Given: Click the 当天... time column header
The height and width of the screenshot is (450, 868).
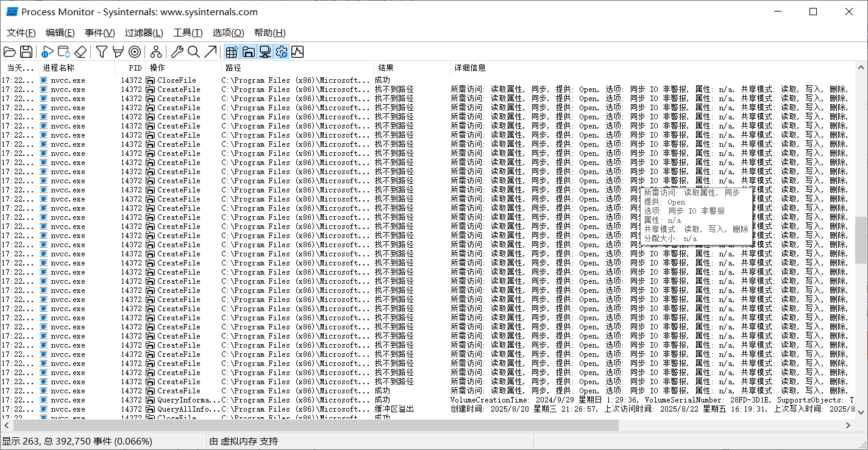Looking at the screenshot, I should 20,68.
